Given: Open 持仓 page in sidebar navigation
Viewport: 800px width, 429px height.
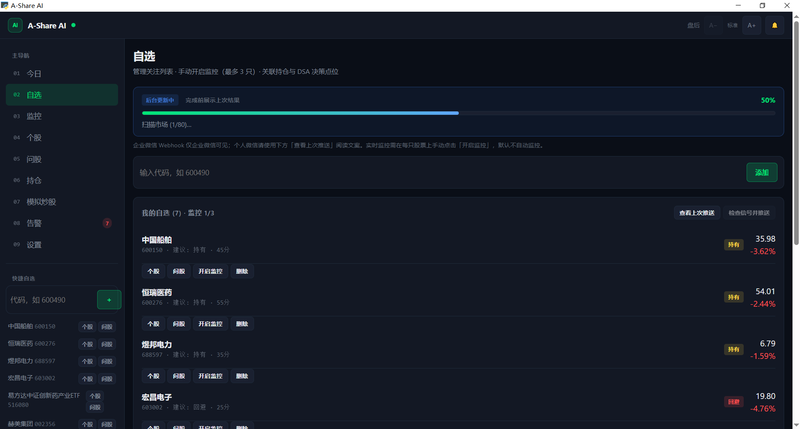Looking at the screenshot, I should click(62, 181).
